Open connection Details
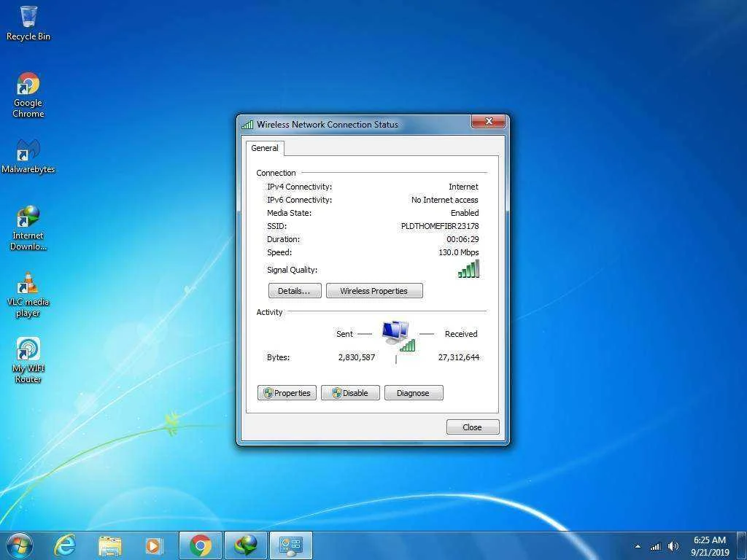The width and height of the screenshot is (747, 560). pyautogui.click(x=295, y=291)
